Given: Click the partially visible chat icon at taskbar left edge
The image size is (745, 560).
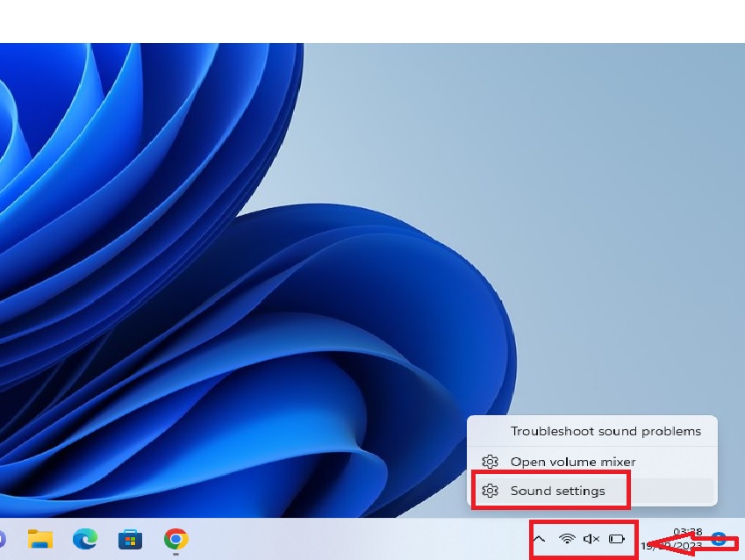Looking at the screenshot, I should [3, 538].
